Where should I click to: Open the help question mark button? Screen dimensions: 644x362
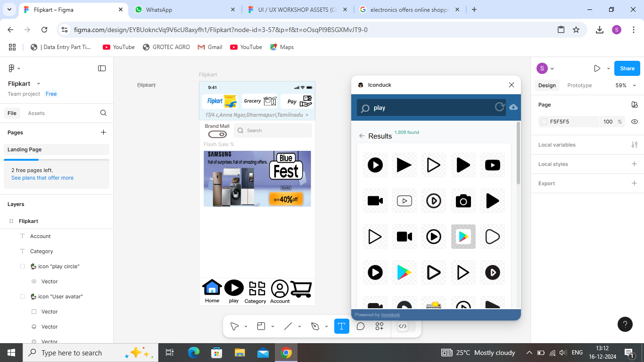(x=625, y=324)
